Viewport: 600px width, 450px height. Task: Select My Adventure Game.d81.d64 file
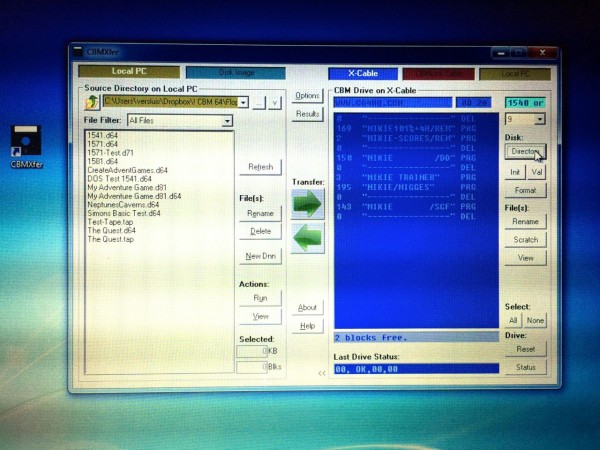click(134, 196)
